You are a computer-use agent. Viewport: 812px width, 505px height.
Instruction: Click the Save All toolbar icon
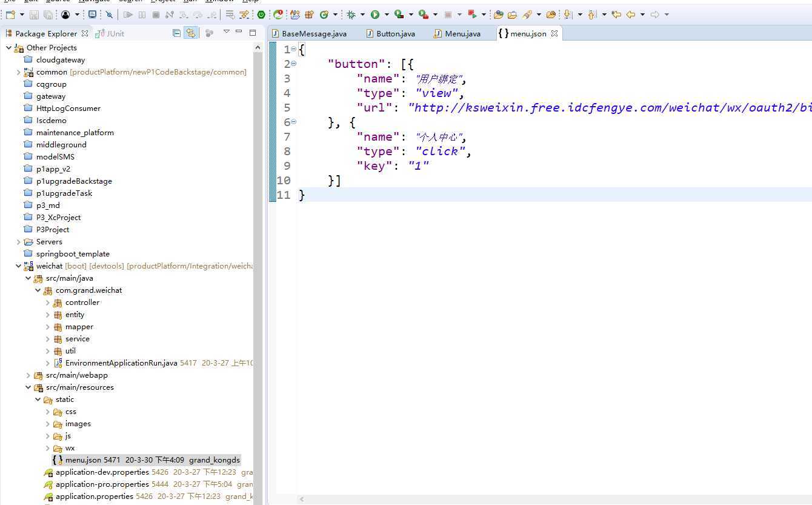click(48, 15)
